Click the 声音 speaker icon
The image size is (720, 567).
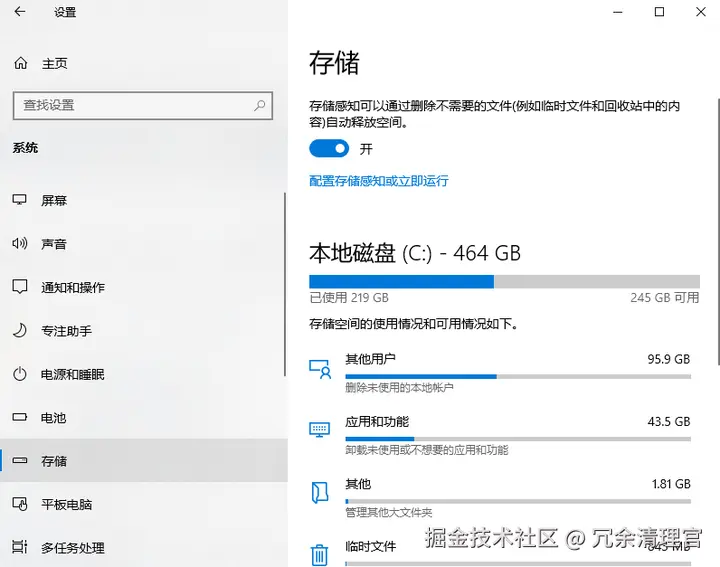[20, 243]
